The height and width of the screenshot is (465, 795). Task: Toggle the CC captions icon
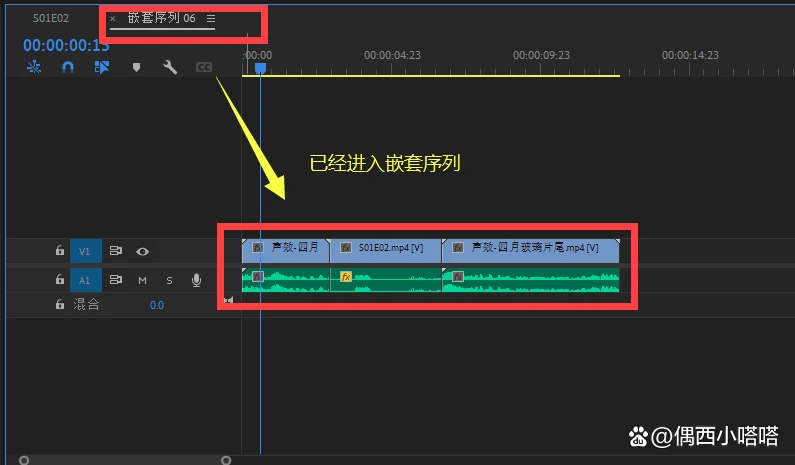[204, 67]
